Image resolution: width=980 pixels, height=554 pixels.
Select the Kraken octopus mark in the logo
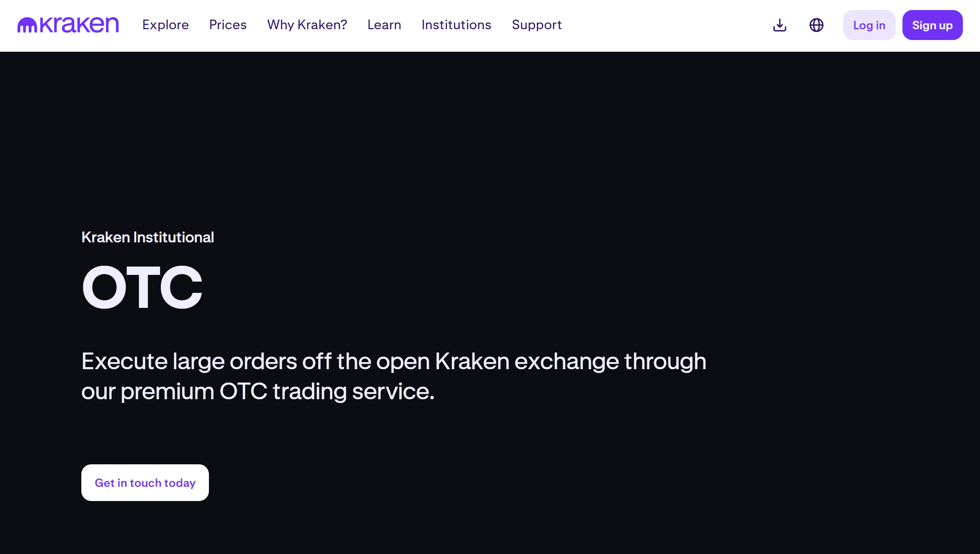(27, 25)
